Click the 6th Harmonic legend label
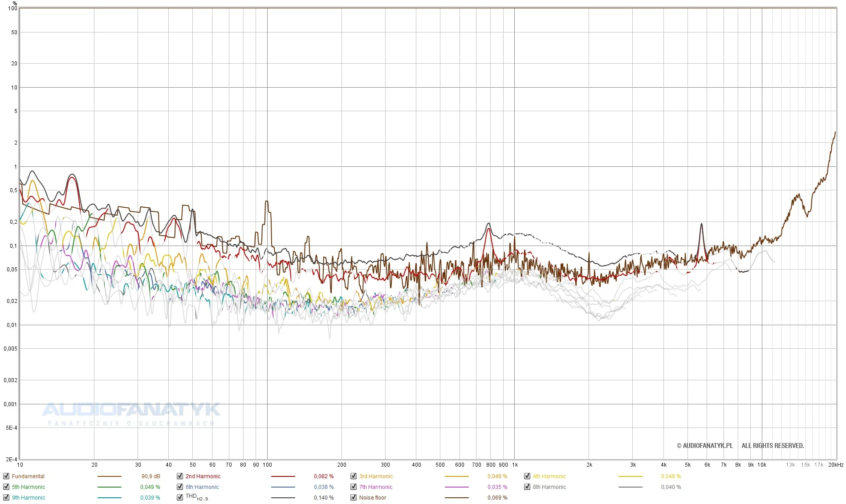The image size is (846, 504). coord(202,487)
